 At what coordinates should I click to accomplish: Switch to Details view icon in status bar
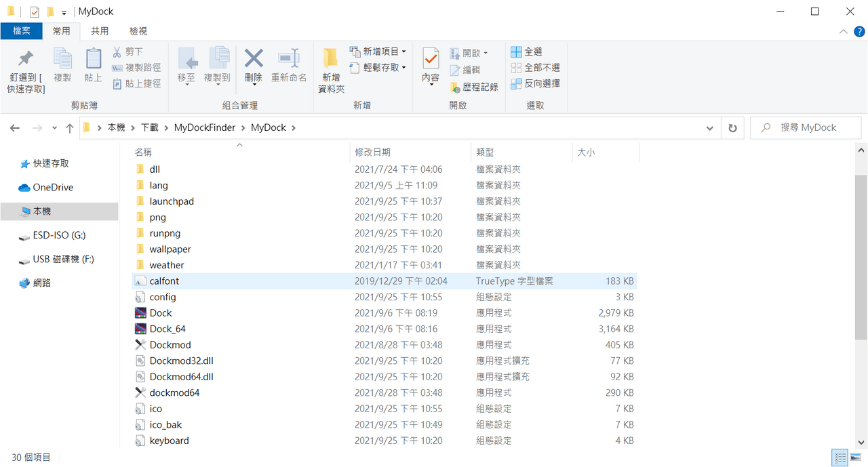click(840, 458)
